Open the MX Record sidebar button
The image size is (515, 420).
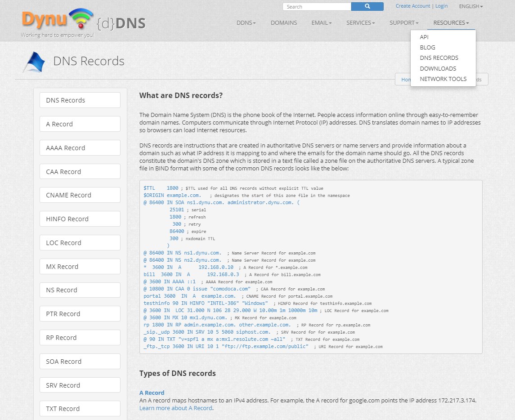[80, 266]
